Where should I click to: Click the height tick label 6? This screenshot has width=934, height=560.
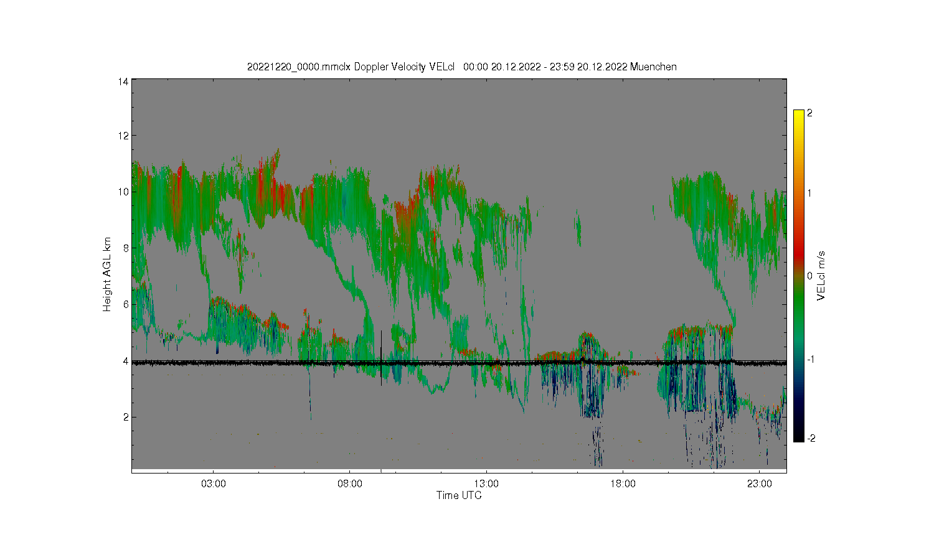[126, 304]
